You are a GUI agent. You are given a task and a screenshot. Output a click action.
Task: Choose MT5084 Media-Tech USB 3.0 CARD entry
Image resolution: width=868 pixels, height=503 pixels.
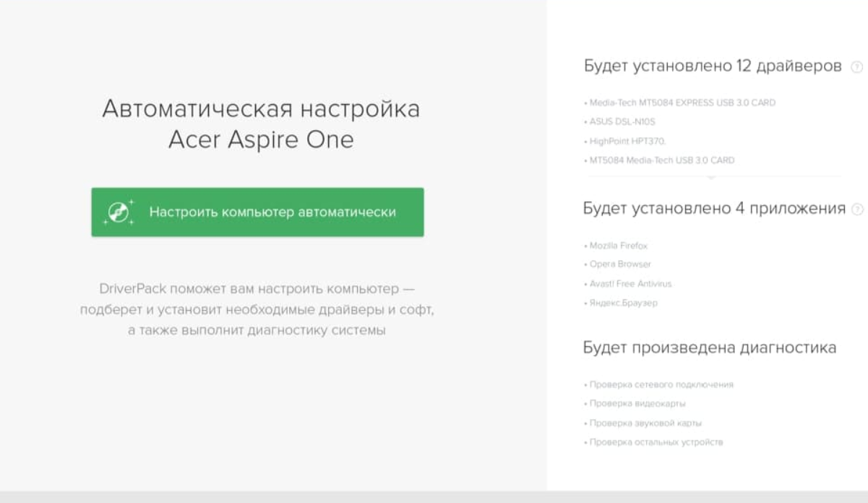[x=661, y=160]
